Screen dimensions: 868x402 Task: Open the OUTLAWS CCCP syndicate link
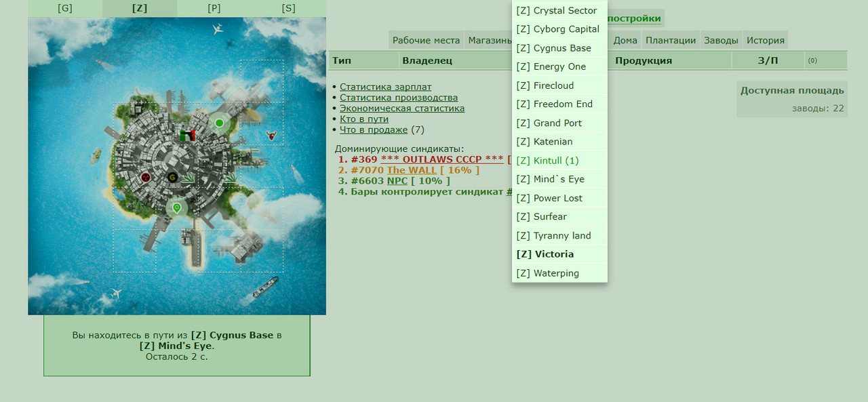click(442, 159)
